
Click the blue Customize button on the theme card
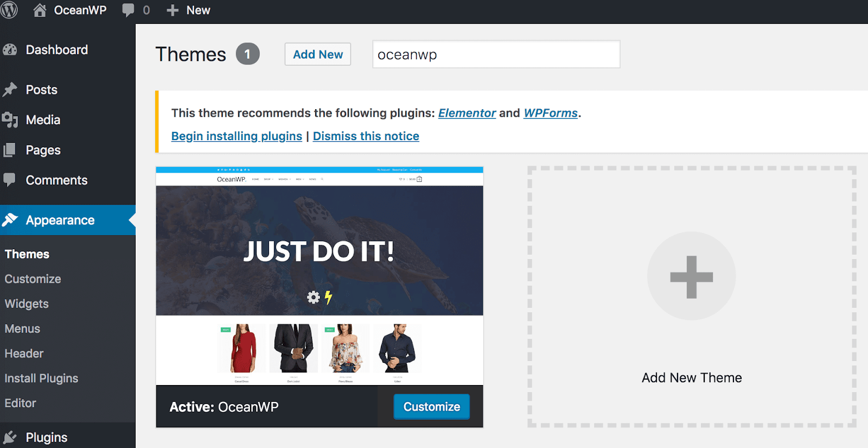(x=432, y=407)
